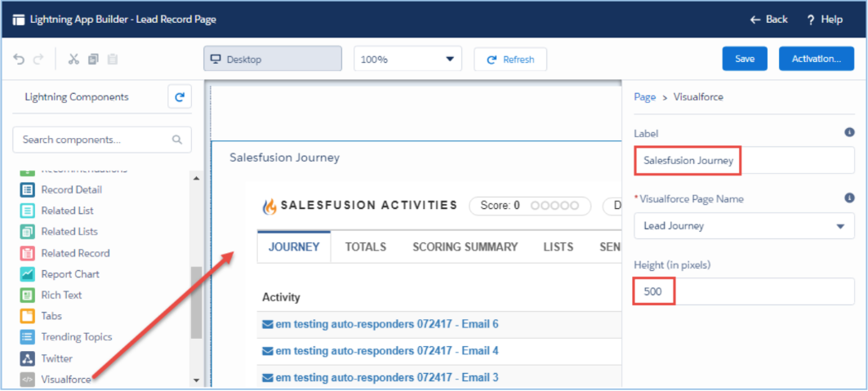Switch to the SCORING SUMMARY tab
Image resolution: width=868 pixels, height=391 pixels.
point(465,247)
